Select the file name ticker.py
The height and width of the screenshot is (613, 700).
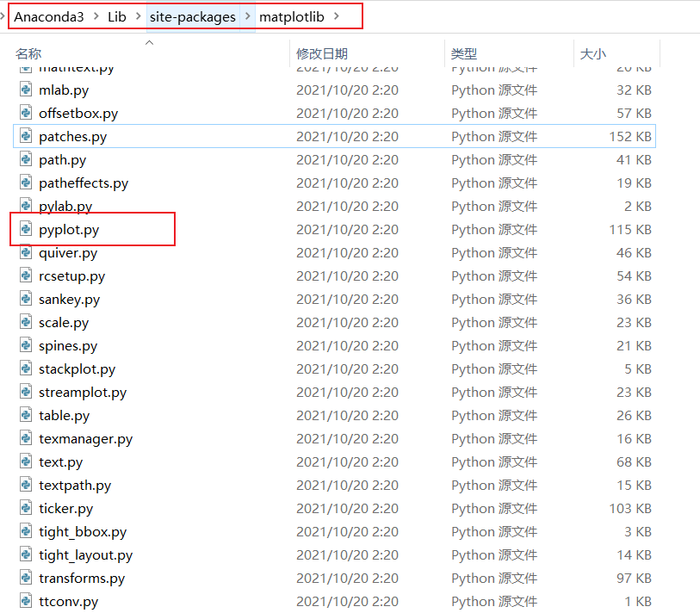pyautogui.click(x=66, y=509)
